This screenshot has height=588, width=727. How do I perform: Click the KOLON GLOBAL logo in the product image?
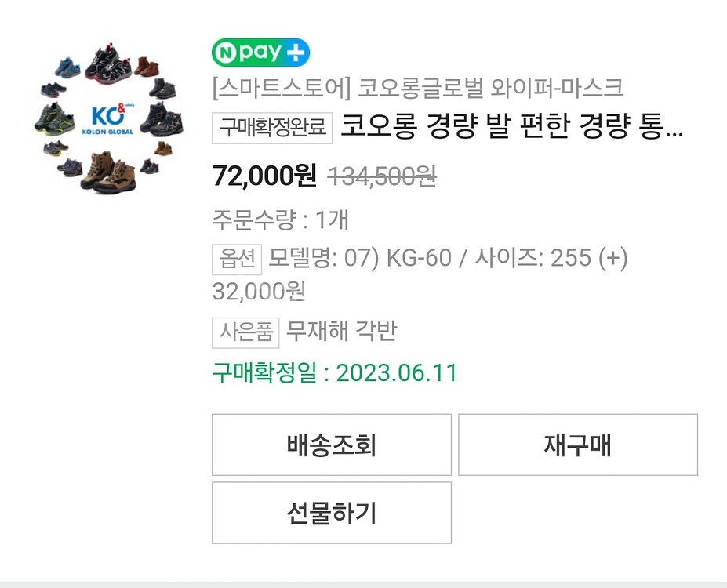tap(109, 119)
